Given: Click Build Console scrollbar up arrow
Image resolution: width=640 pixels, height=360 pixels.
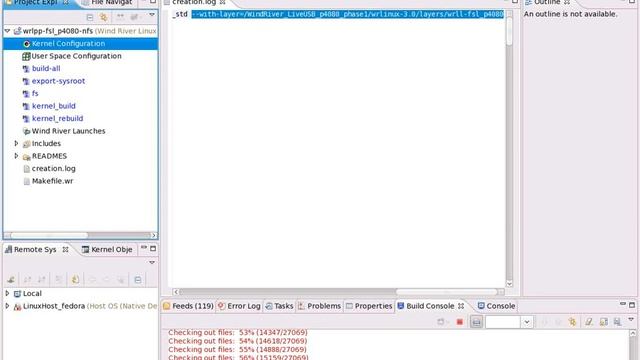Looking at the screenshot, I should point(633,333).
